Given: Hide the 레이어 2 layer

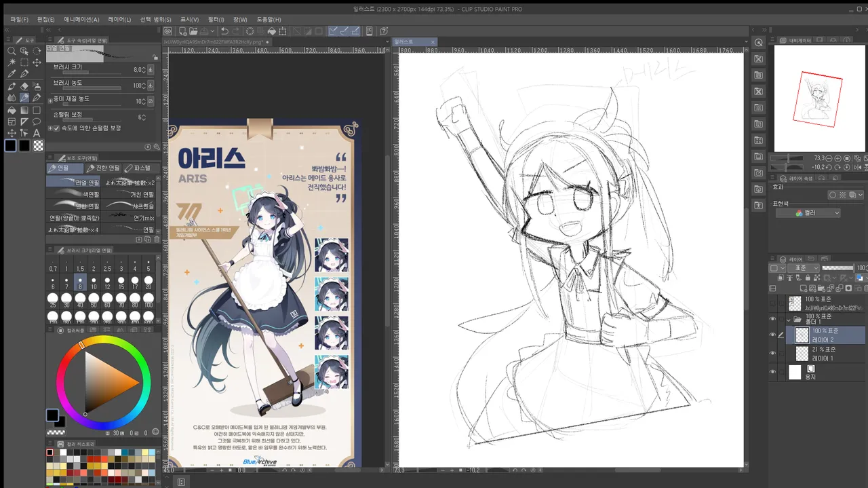Looking at the screenshot, I should 772,335.
